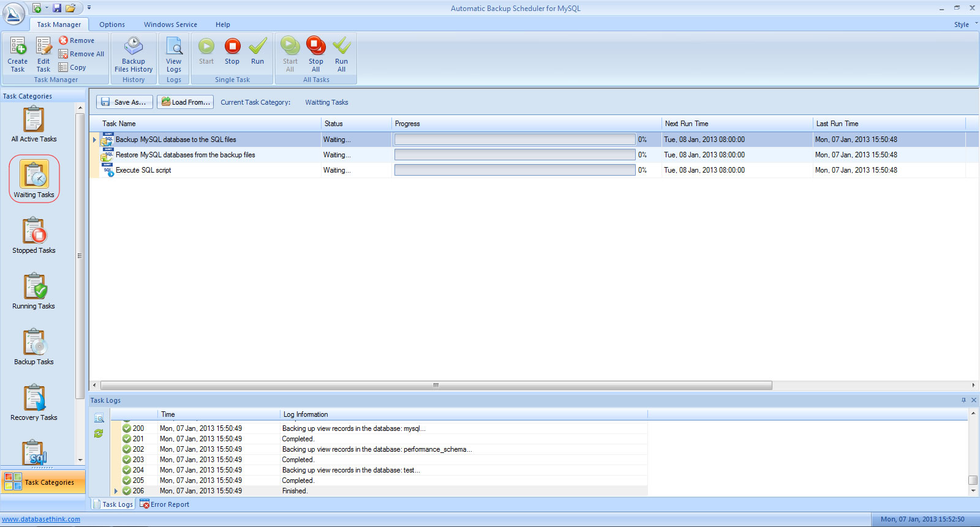
Task: Open the Style dropdown menu
Action: click(x=966, y=24)
